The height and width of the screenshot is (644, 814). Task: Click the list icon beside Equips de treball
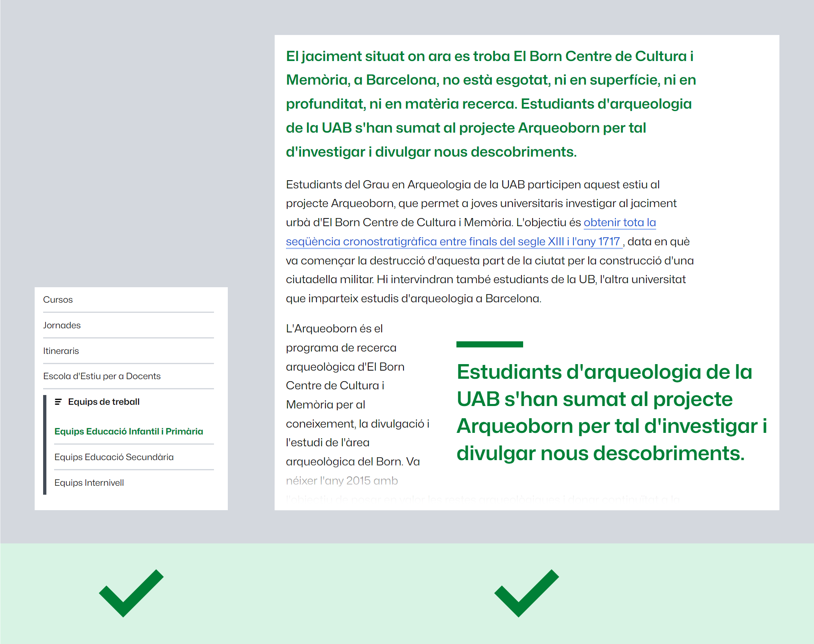pos(58,402)
